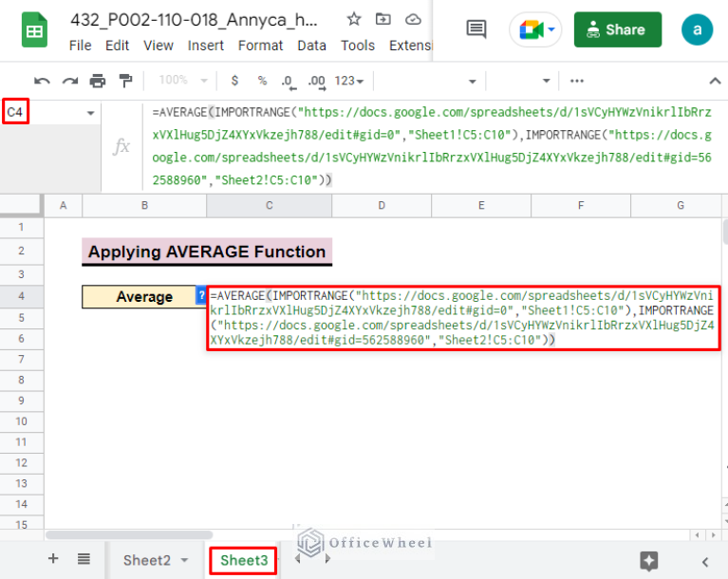Click the AVERAGE formula in cell C4
The image size is (728, 579).
463,318
